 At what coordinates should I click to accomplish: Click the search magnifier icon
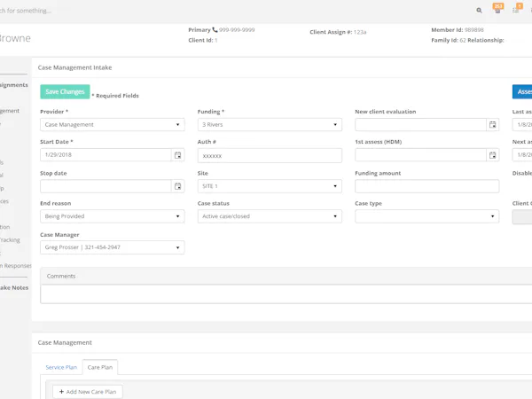(x=479, y=11)
